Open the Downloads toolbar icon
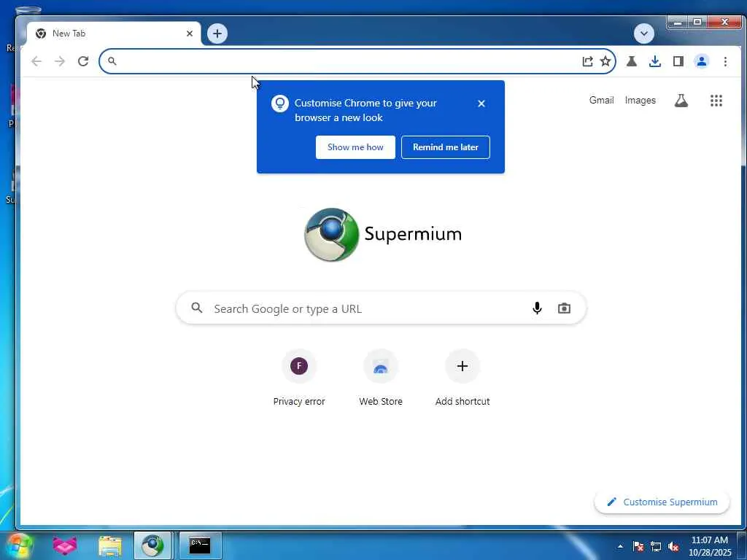Image resolution: width=747 pixels, height=560 pixels. click(x=655, y=61)
